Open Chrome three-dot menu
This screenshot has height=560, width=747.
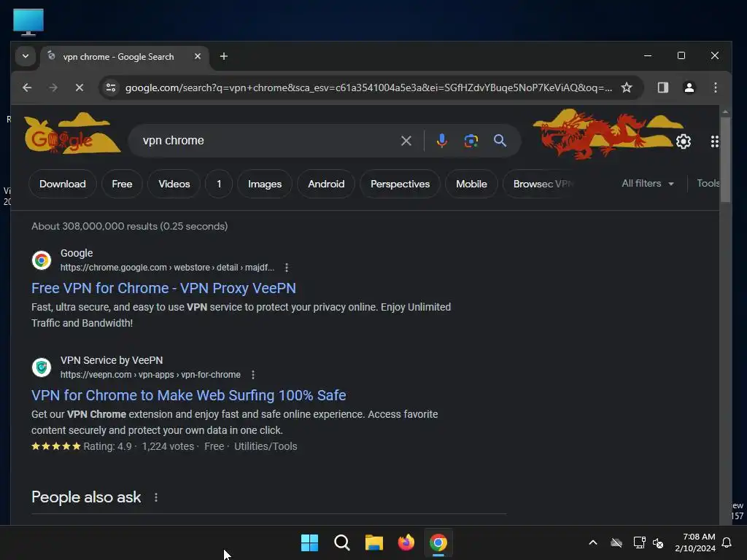click(715, 87)
